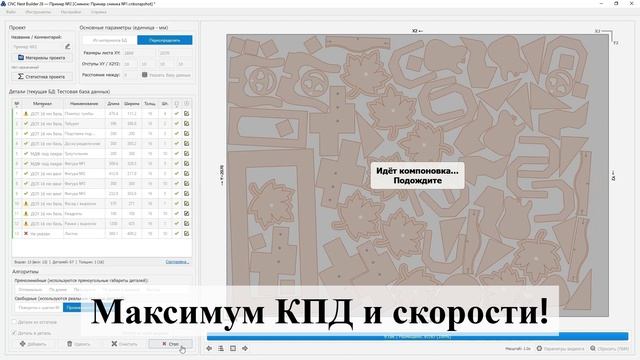Image resolution: width=640 pixels, height=360 pixels.
Task: Click the red cross icon in the Листик row
Action: 26,233
